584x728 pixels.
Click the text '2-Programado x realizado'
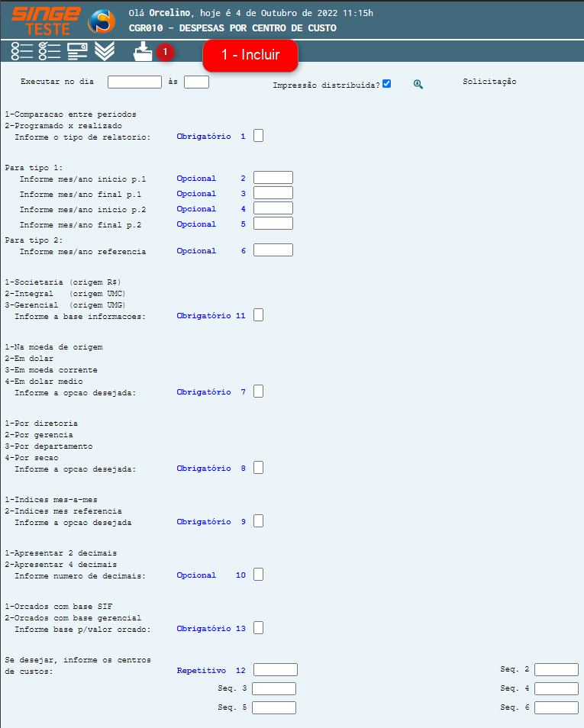(x=63, y=126)
